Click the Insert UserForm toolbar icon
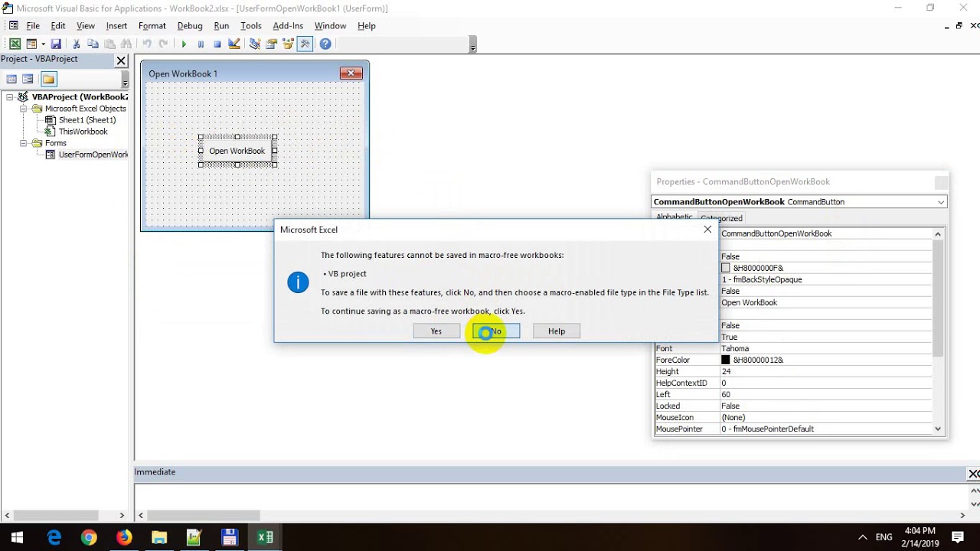 pos(31,44)
